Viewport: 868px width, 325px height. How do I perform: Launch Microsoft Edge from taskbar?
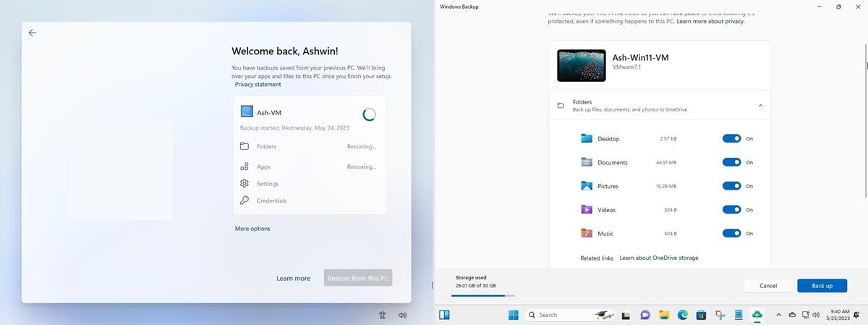(x=683, y=315)
